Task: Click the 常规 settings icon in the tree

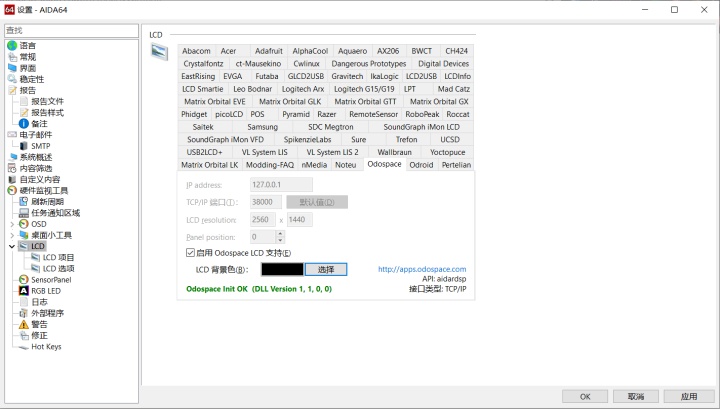Action: (12, 57)
